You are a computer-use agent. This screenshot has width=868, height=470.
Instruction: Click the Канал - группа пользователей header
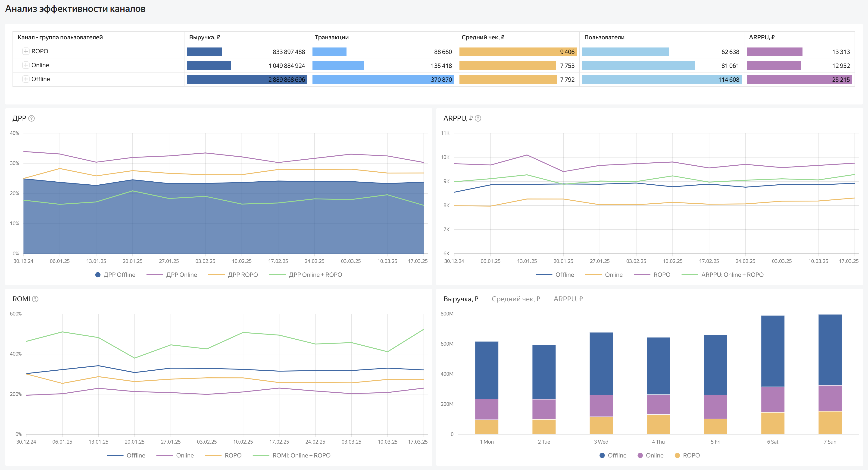click(60, 38)
